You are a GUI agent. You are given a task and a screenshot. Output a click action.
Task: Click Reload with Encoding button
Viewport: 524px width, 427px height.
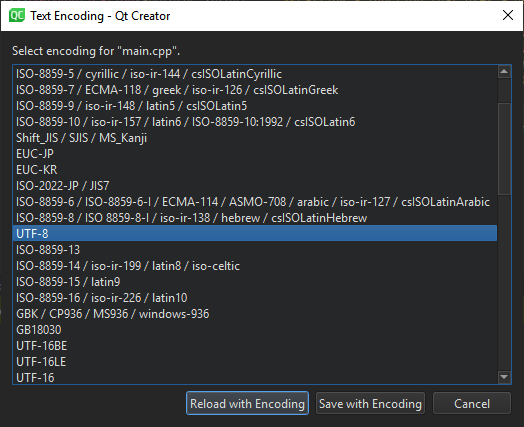pos(247,403)
